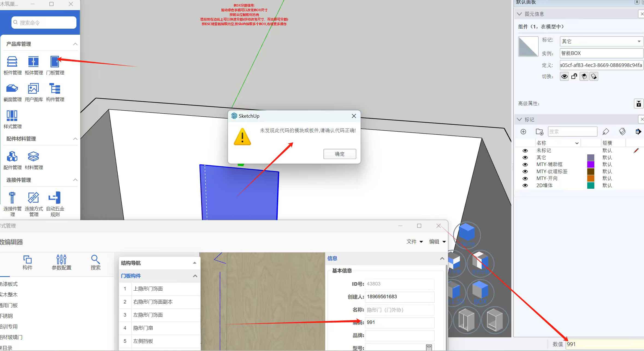Image resolution: width=644 pixels, height=351 pixels.
Task: Collapse the 图元信息 panel
Action: [x=519, y=14]
